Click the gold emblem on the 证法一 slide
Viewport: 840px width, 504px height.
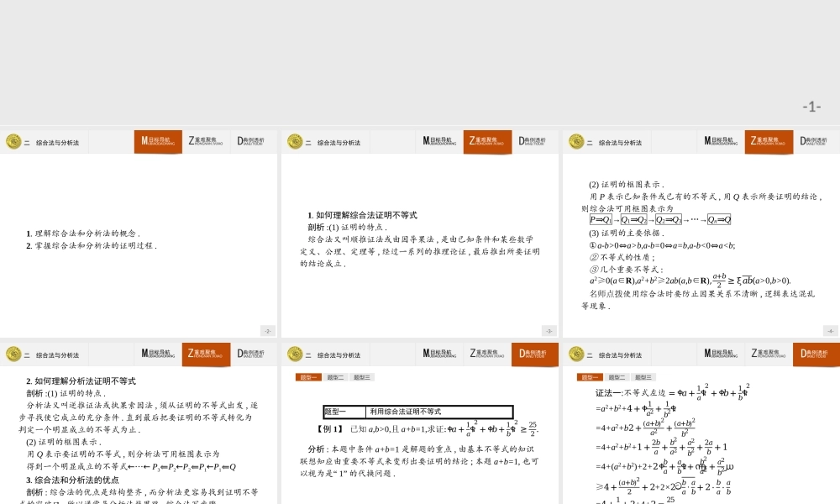pos(576,354)
